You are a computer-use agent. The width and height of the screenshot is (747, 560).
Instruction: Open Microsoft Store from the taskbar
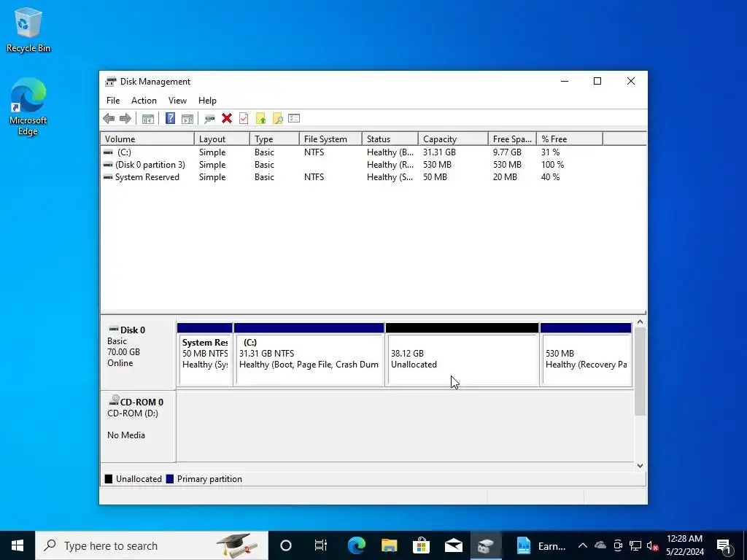point(421,545)
